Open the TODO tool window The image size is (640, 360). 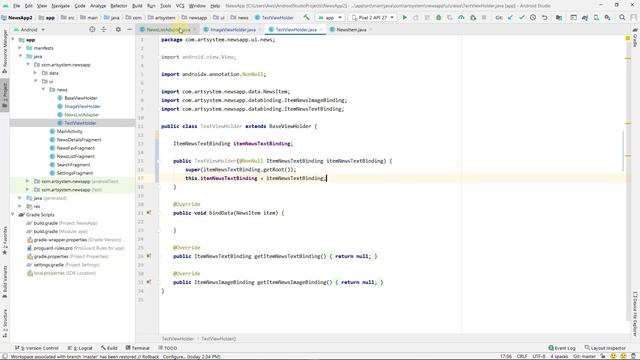point(168,348)
